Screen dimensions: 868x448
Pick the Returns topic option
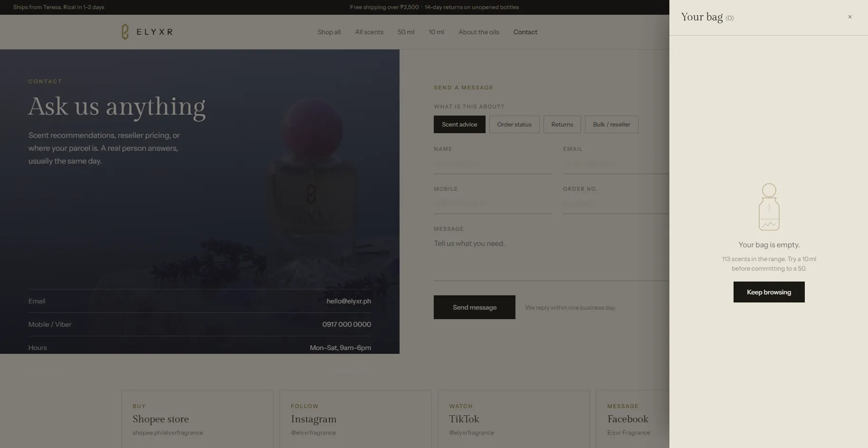coord(562,125)
